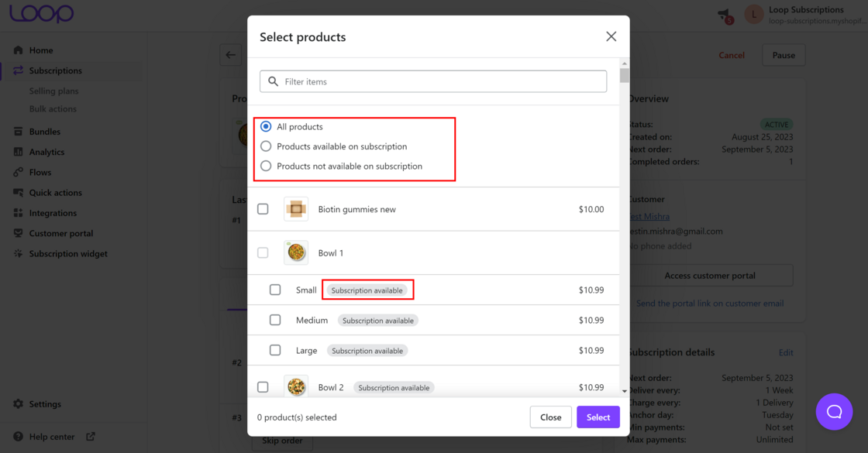Check the Medium variant checkbox

[x=275, y=320]
